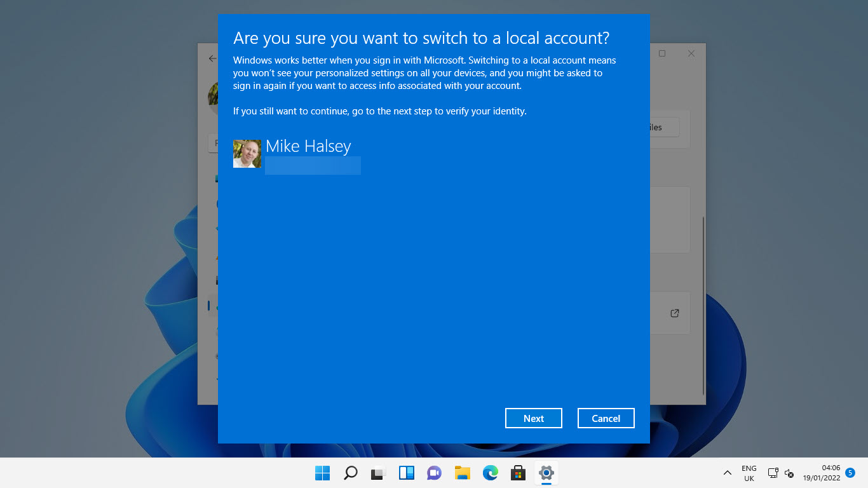Click the muted volume tray icon
The width and height of the screenshot is (868, 488).
coord(789,473)
